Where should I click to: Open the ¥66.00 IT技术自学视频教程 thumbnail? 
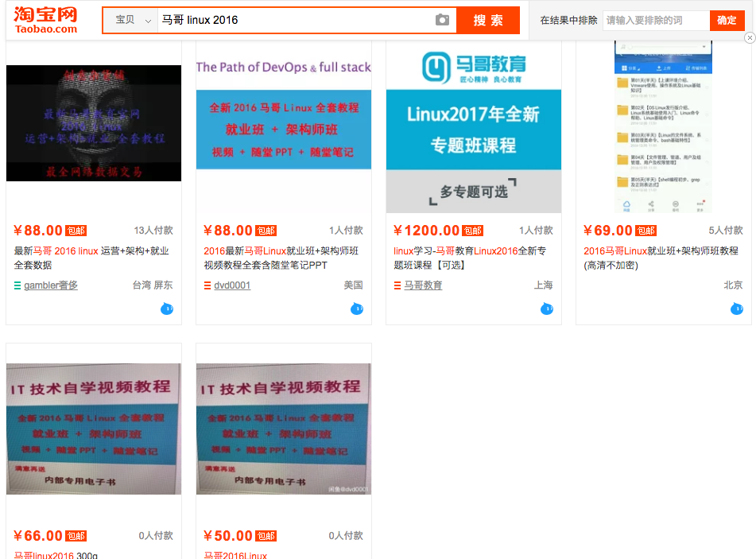click(94, 429)
